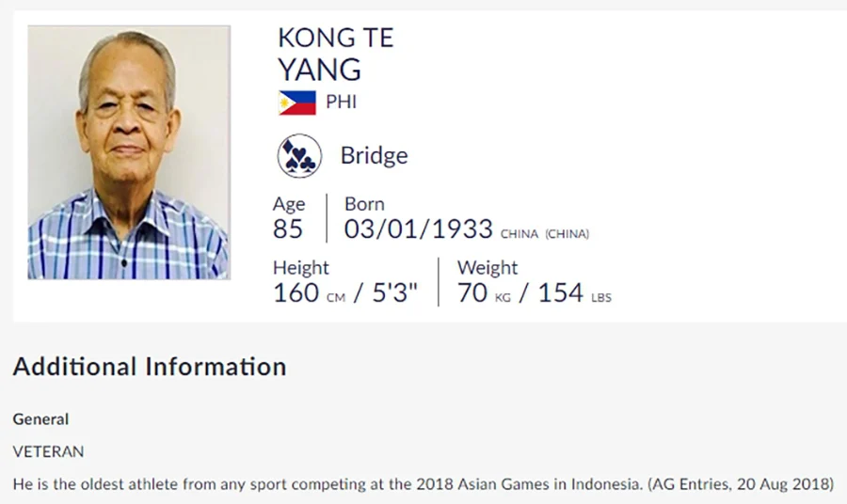The height and width of the screenshot is (504, 847).
Task: Click the PHI country code
Action: 341,102
